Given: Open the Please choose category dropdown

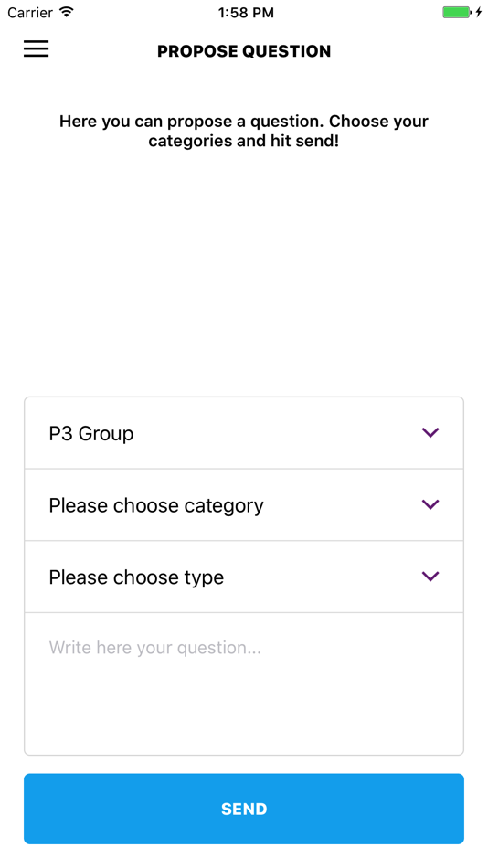Looking at the screenshot, I should pyautogui.click(x=244, y=505).
